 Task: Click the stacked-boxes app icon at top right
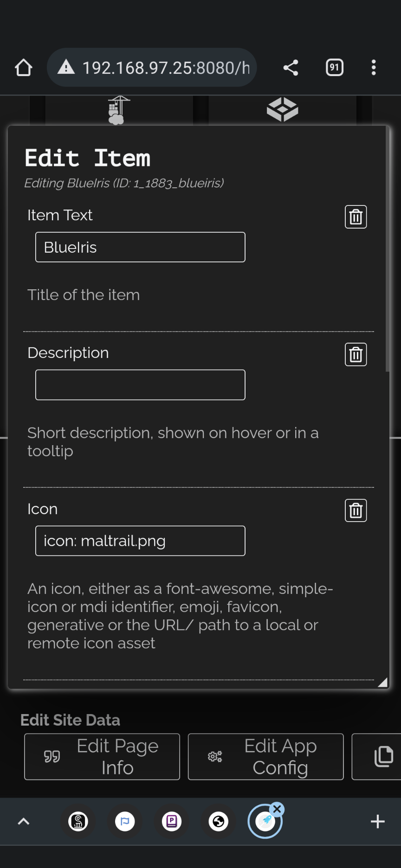click(282, 109)
